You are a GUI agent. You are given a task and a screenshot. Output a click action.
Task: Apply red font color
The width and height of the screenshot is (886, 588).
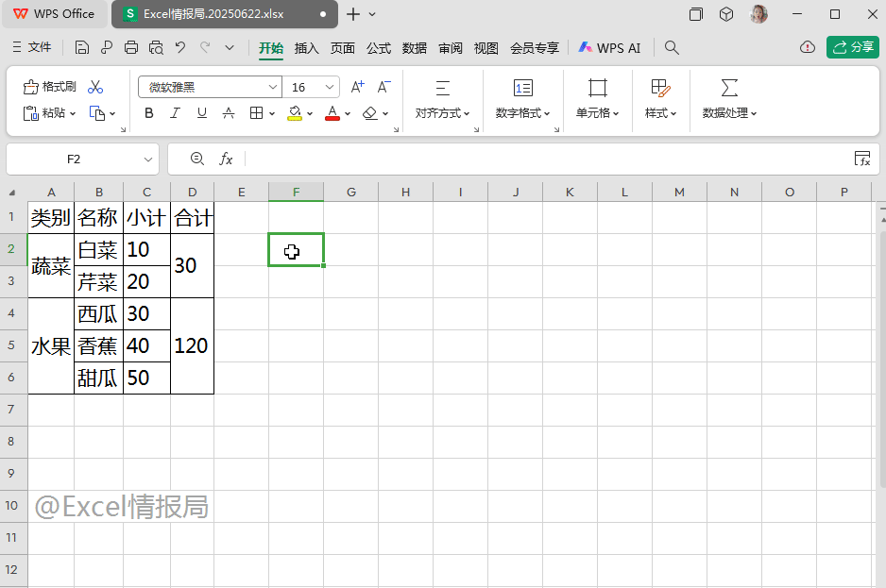332,113
